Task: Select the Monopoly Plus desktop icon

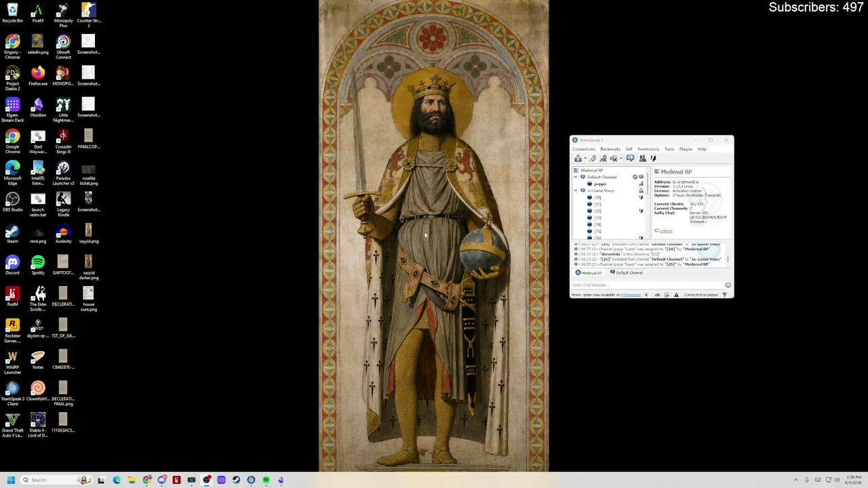Action: click(x=63, y=15)
